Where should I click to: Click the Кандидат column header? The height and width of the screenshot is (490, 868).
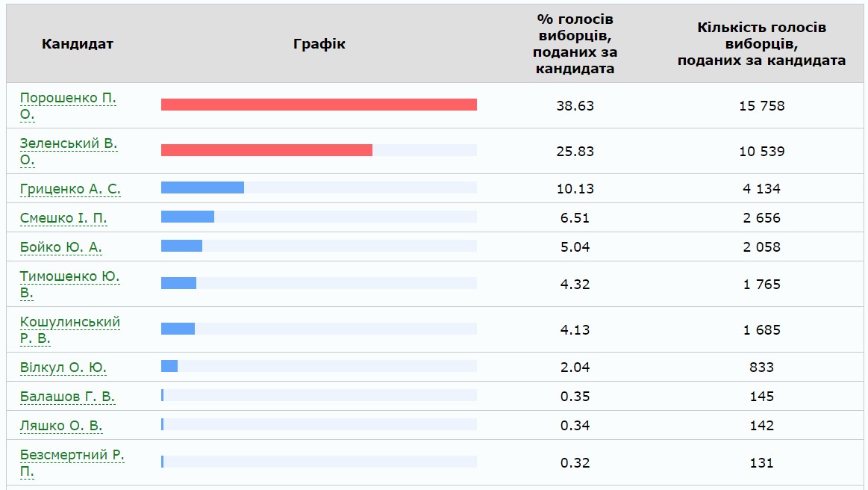click(78, 43)
